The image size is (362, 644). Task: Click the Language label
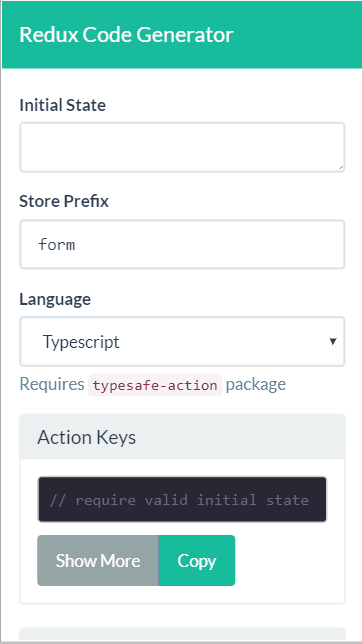55,299
